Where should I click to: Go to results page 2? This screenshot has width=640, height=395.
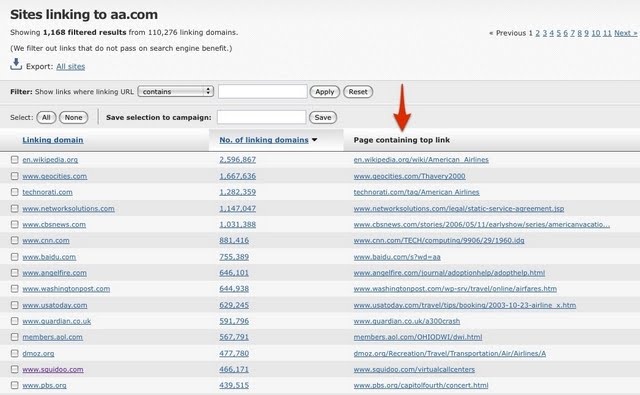538,33
